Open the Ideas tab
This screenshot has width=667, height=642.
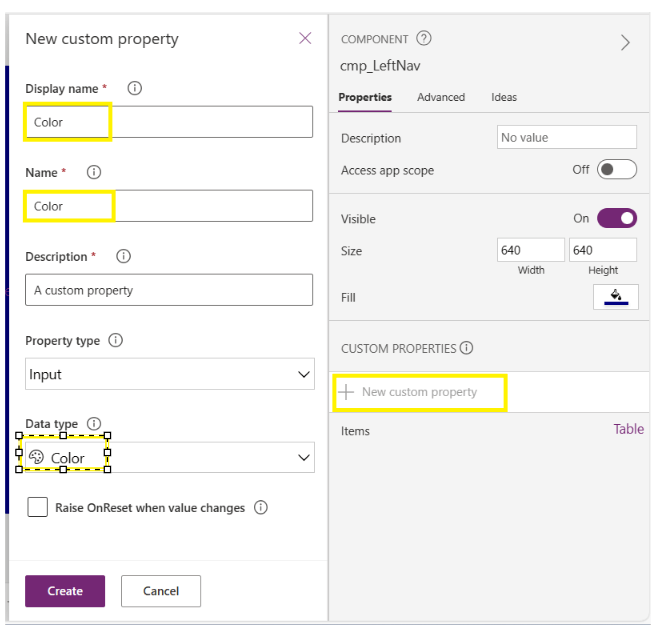coord(504,97)
